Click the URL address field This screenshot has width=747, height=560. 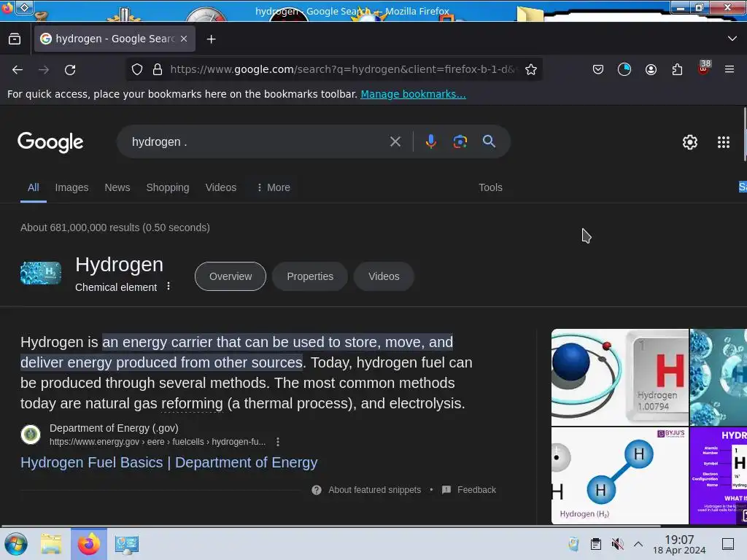343,69
